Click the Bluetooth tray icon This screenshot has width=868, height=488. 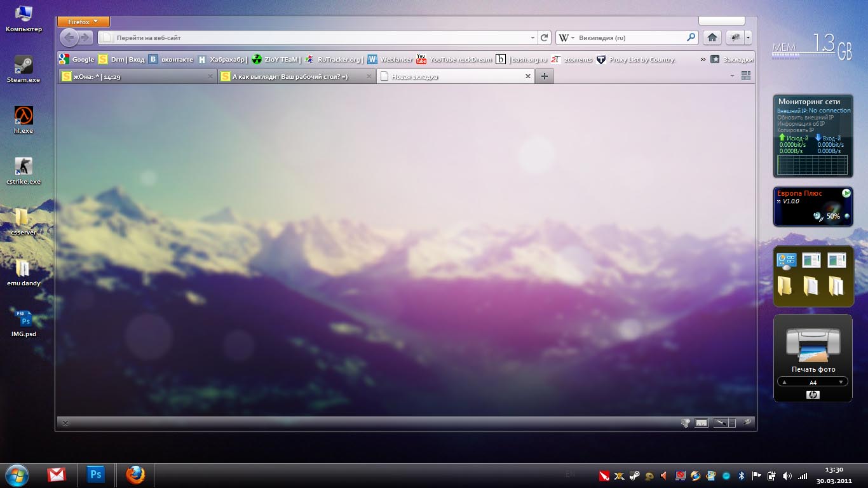pos(741,475)
